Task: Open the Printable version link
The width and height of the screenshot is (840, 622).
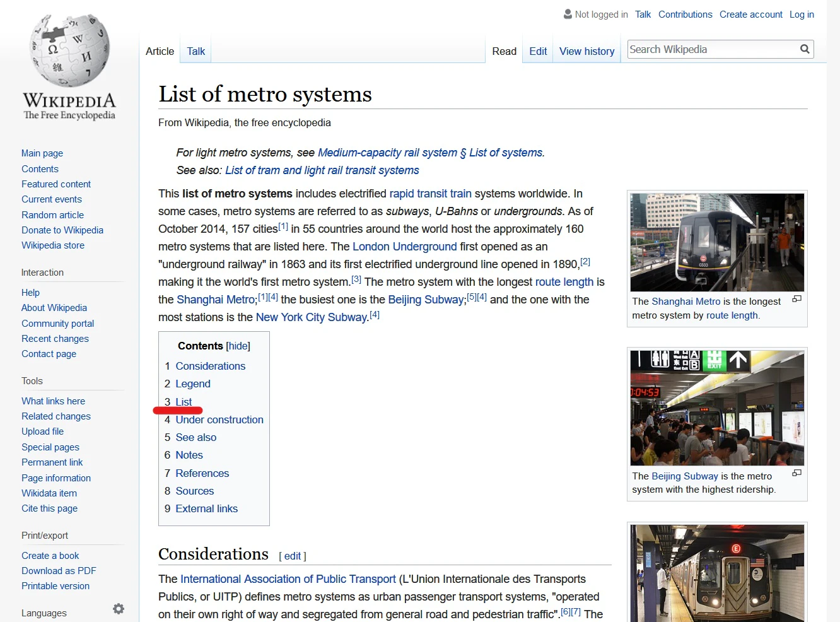Action: (x=55, y=586)
